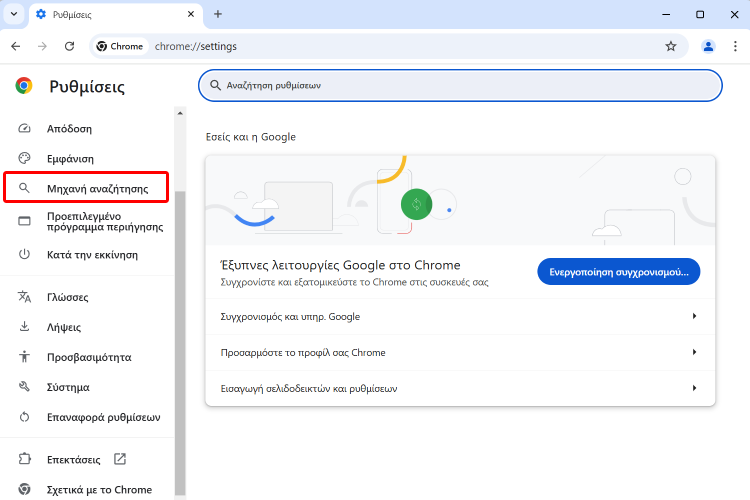Click the Chrome site info chip

120,46
